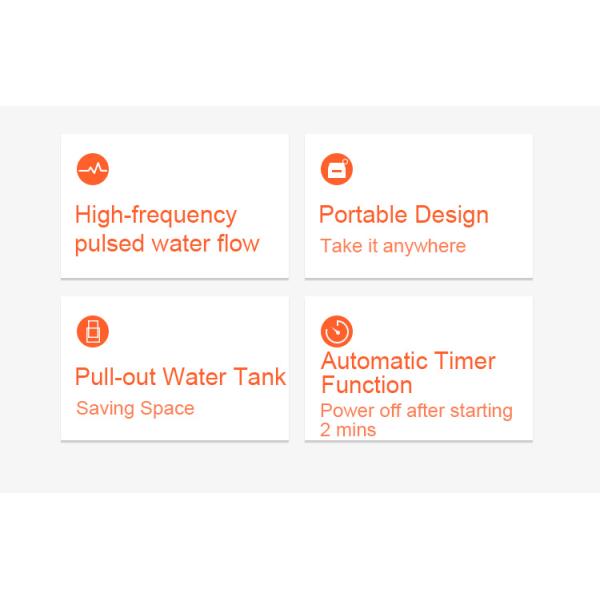Click the "Pull-out Water Tank" heading
This screenshot has height=600, width=600.
[180, 377]
